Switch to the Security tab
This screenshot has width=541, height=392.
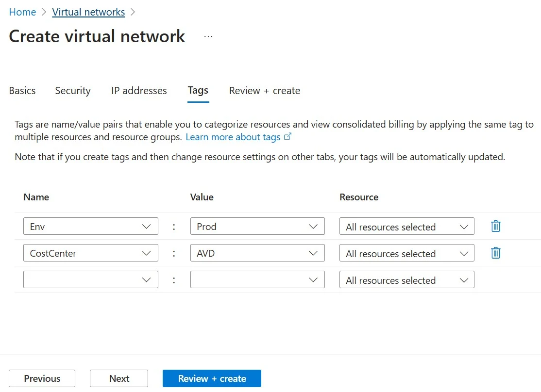(73, 91)
